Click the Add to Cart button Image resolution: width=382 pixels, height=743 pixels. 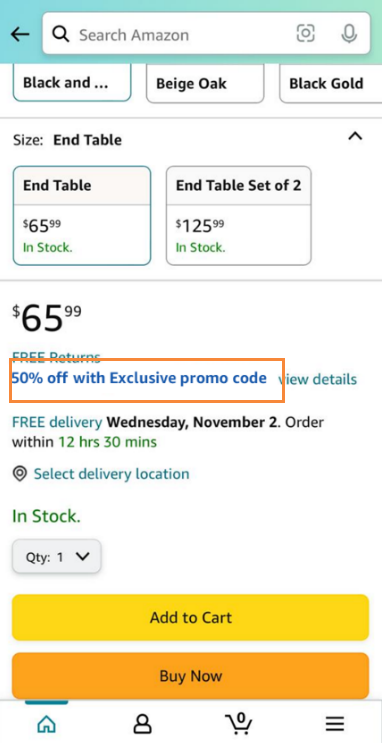[191, 617]
